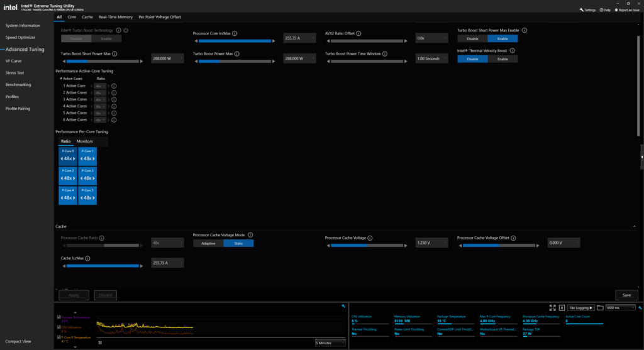Show info for 1 Active Core ratio
The image size is (644, 350).
click(114, 86)
